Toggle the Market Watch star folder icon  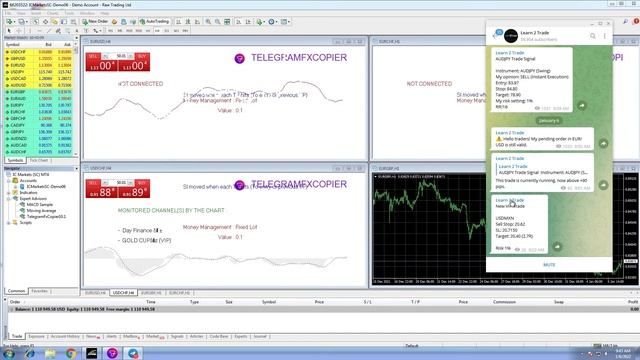pos(54,22)
